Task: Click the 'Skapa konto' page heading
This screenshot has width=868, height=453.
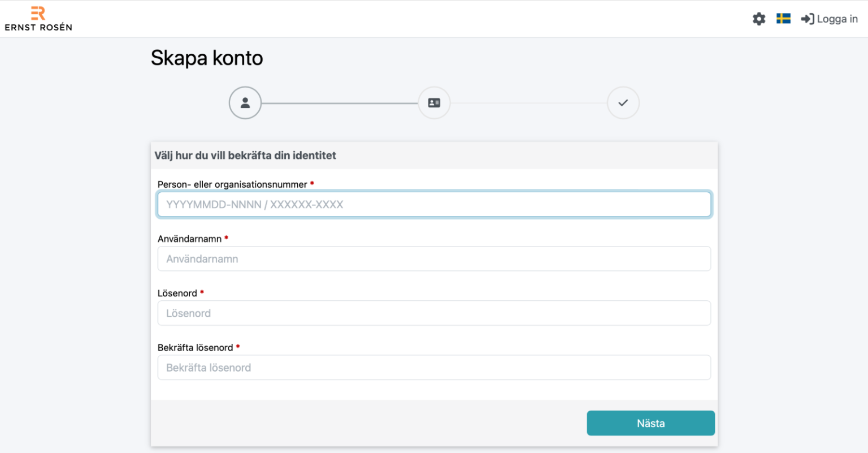Action: pos(207,58)
